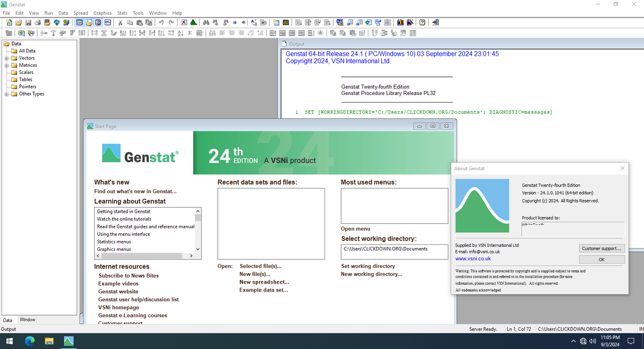Click the Save floppy disk icon

pyautogui.click(x=28, y=23)
